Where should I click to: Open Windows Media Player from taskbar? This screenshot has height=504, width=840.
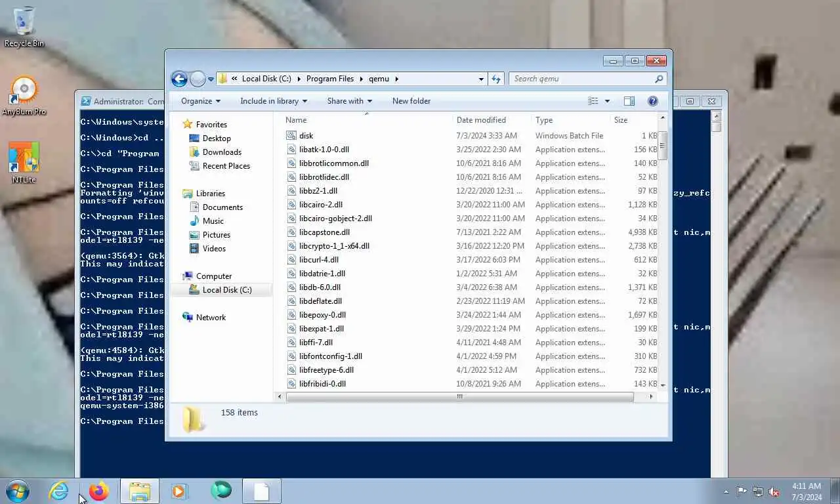click(179, 491)
